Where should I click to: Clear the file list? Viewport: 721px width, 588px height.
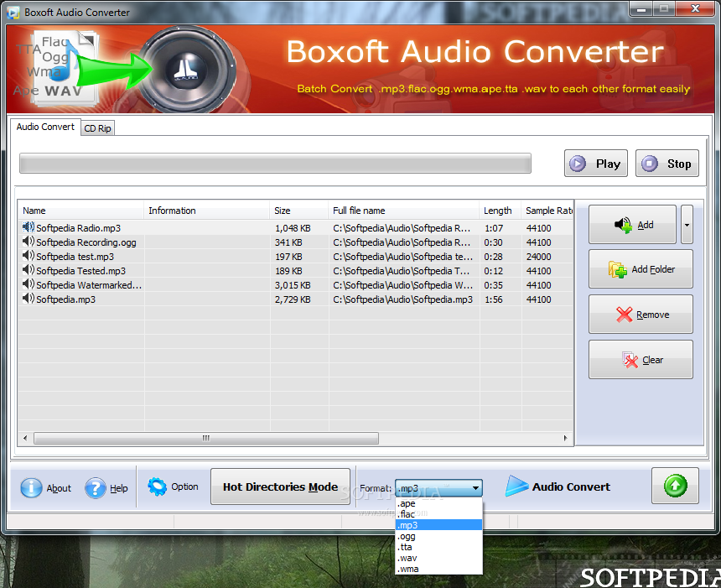tap(641, 360)
